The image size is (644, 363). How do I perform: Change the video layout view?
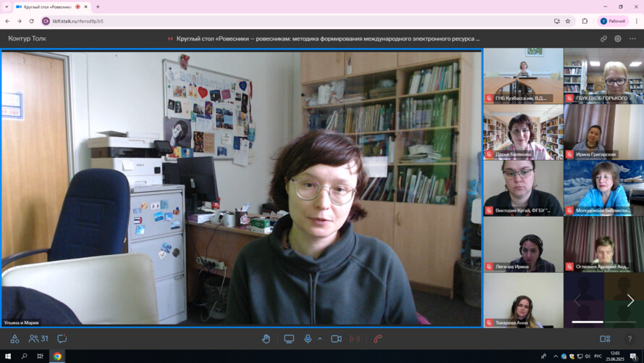pyautogui.click(x=605, y=338)
